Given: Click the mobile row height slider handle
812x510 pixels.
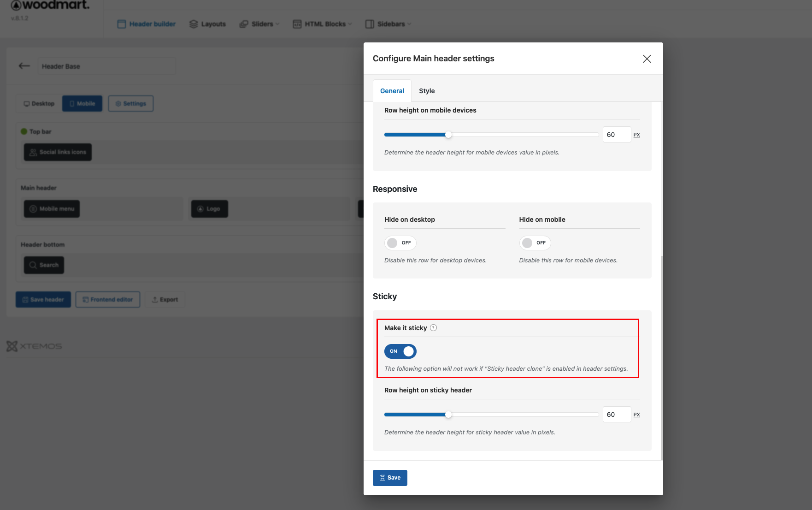Looking at the screenshot, I should (x=448, y=135).
